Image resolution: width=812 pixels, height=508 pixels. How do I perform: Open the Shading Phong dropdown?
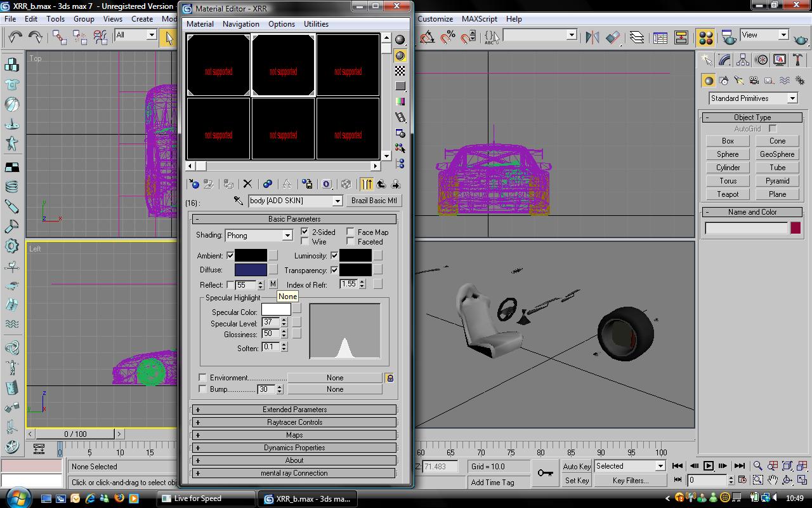(x=287, y=236)
